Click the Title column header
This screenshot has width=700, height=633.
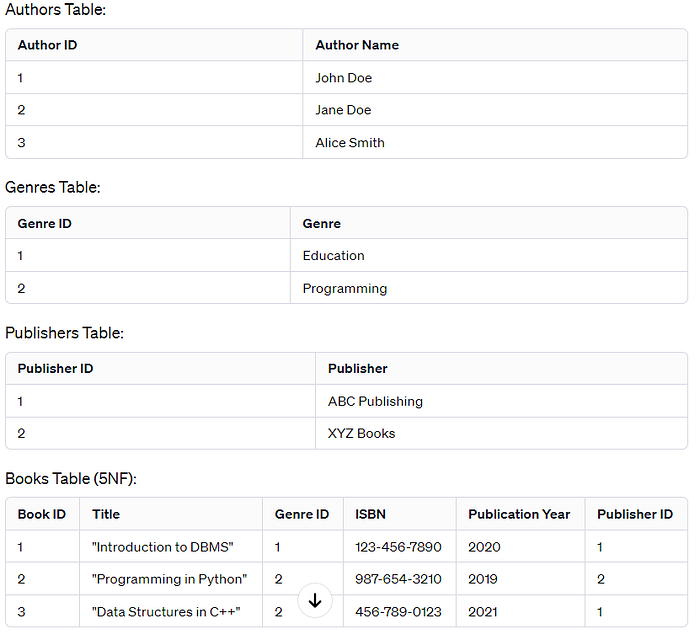click(x=106, y=514)
